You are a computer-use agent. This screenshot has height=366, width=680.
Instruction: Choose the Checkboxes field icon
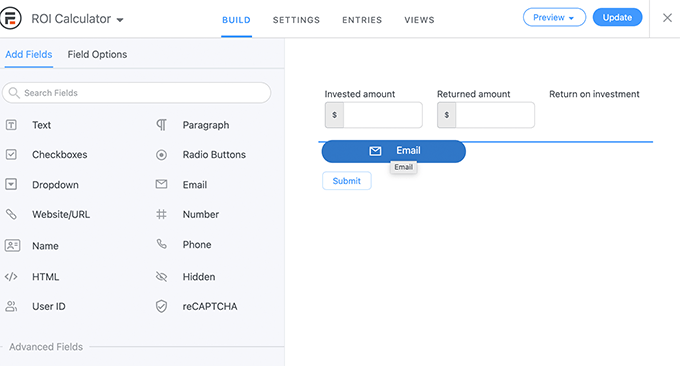[x=11, y=155]
